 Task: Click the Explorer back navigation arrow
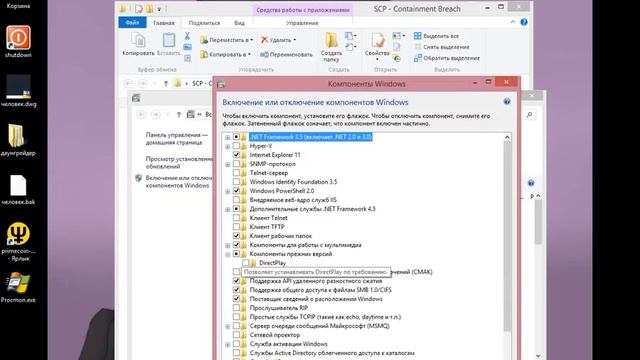pos(129,83)
